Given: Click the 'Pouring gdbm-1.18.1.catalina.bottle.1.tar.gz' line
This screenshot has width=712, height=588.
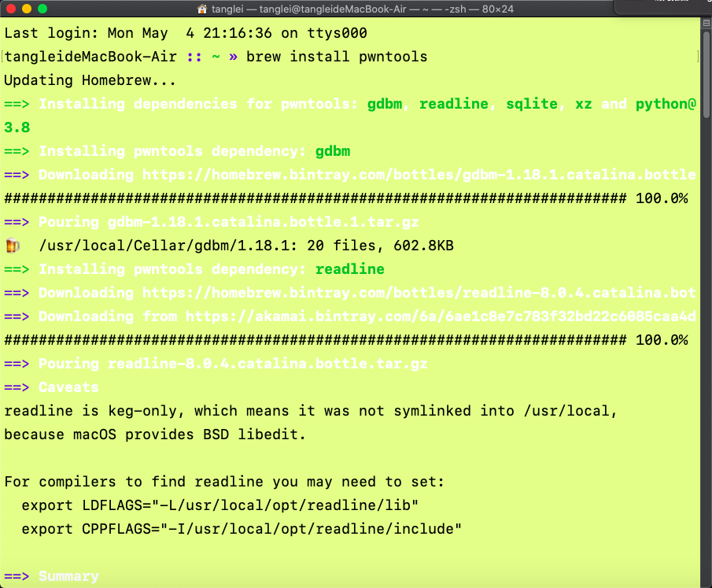Looking at the screenshot, I should (x=212, y=222).
